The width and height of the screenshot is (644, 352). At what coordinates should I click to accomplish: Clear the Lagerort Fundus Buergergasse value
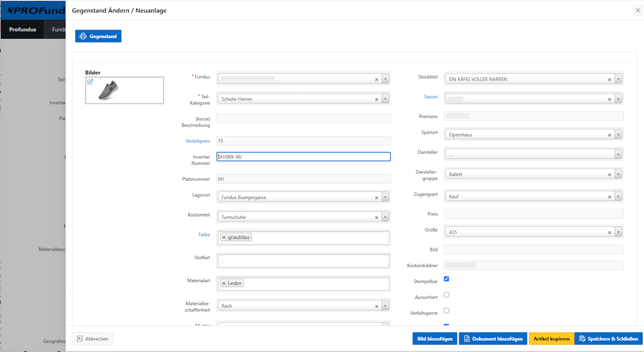tap(376, 197)
